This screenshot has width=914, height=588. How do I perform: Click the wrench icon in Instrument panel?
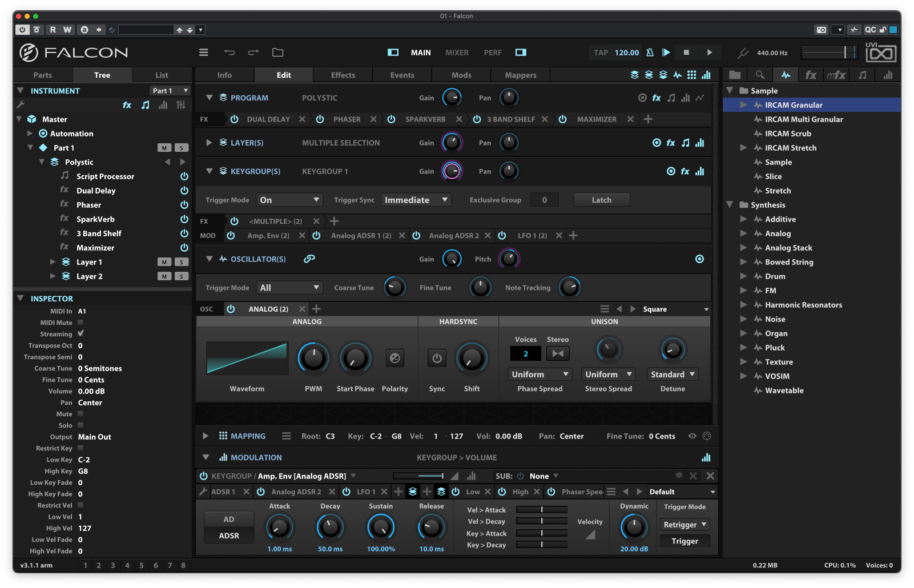[x=21, y=105]
